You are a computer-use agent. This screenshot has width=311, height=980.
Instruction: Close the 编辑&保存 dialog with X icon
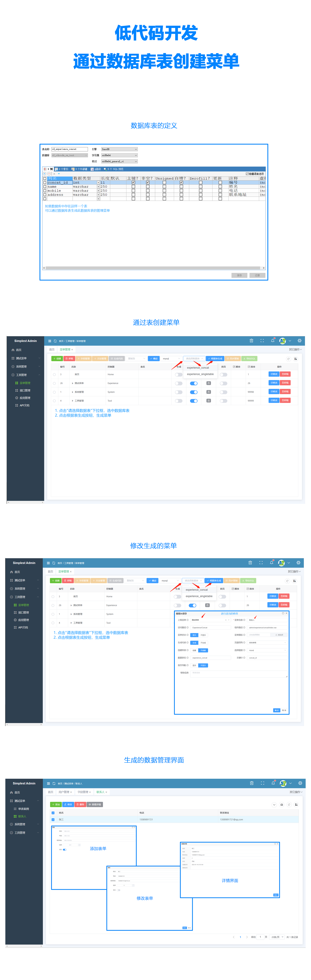[x=287, y=613]
